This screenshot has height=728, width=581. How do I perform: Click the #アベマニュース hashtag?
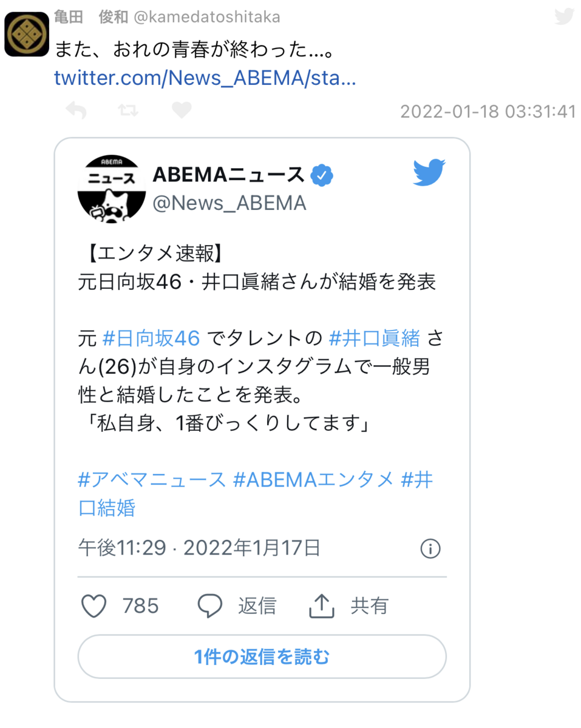(152, 480)
